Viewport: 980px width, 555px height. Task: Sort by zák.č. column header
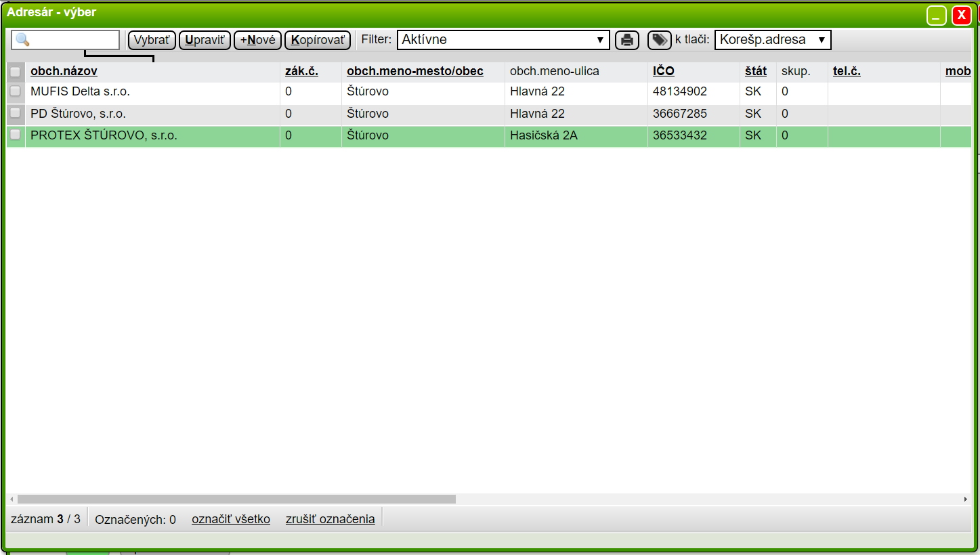coord(301,71)
